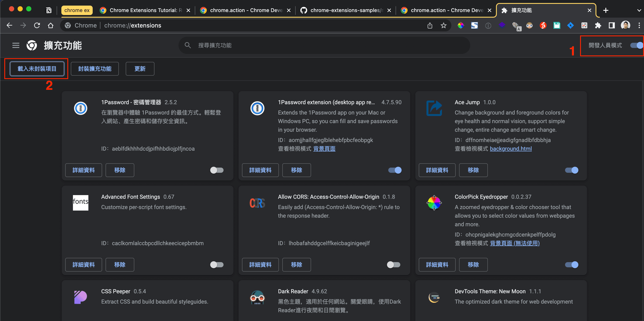Open the Chrome three-dot menu
This screenshot has width=644, height=321.
(639, 25)
